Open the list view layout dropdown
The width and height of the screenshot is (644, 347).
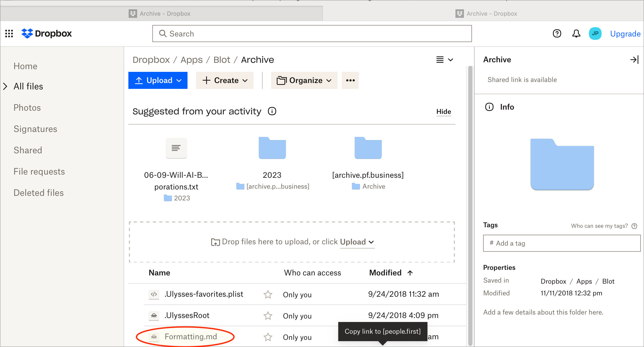coord(445,60)
